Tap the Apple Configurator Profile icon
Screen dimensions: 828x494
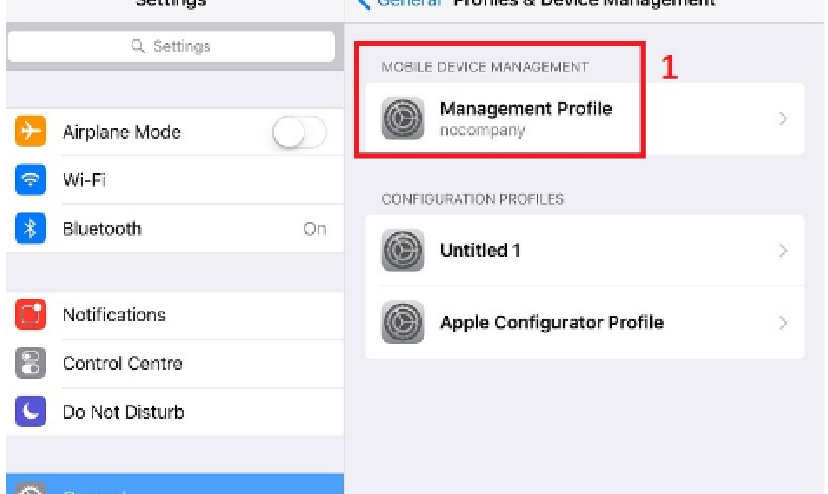(x=403, y=322)
